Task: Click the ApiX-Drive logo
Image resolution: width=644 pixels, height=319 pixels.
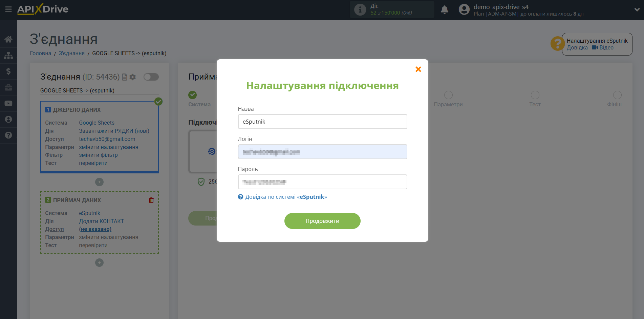Action: coord(43,9)
